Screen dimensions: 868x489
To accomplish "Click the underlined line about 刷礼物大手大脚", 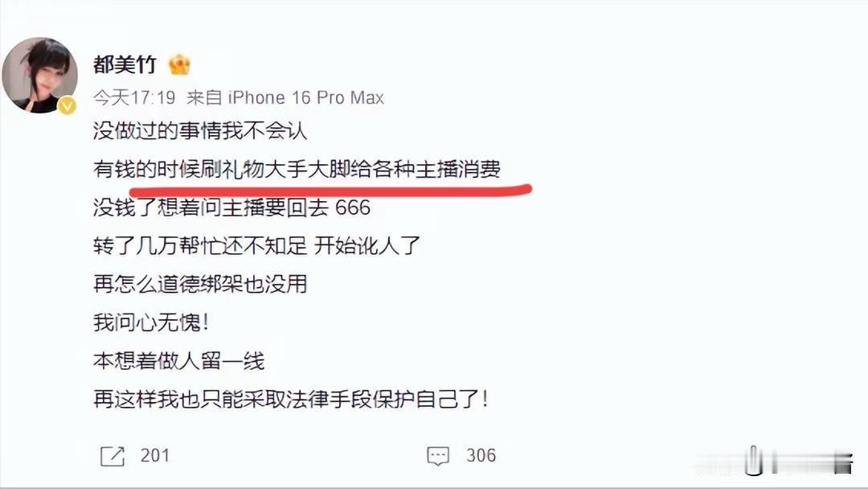I will [297, 169].
